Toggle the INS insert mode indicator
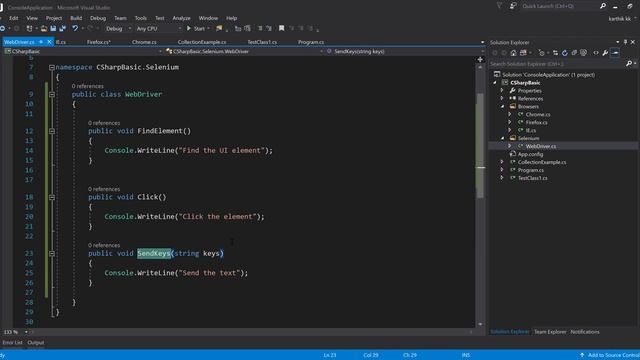 point(466,355)
